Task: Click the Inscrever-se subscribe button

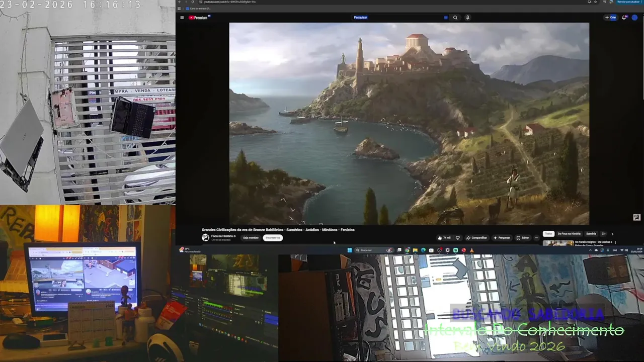Action: click(x=273, y=238)
